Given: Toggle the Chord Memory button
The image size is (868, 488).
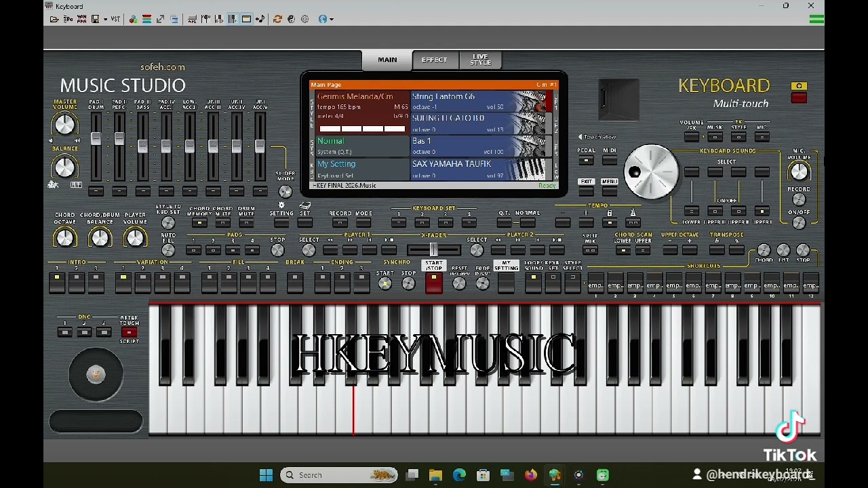Looking at the screenshot, I should coord(199,222).
